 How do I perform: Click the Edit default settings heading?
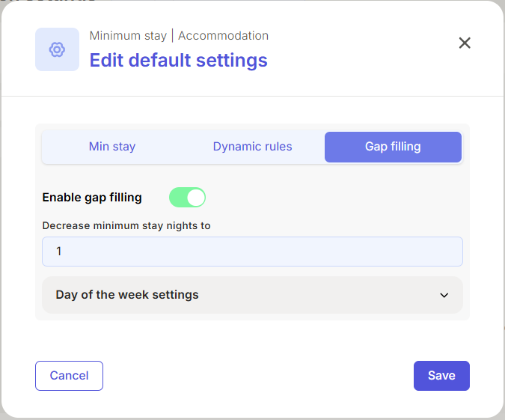[x=178, y=61]
